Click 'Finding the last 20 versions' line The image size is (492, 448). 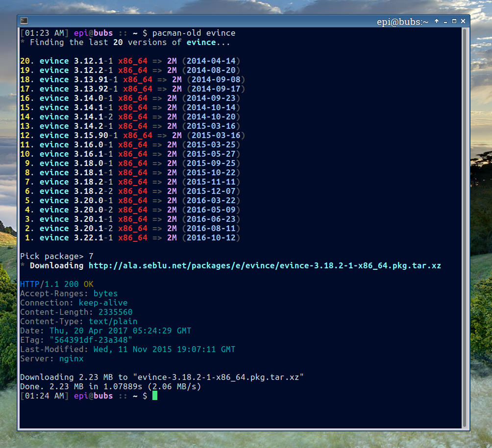pyautogui.click(x=125, y=42)
